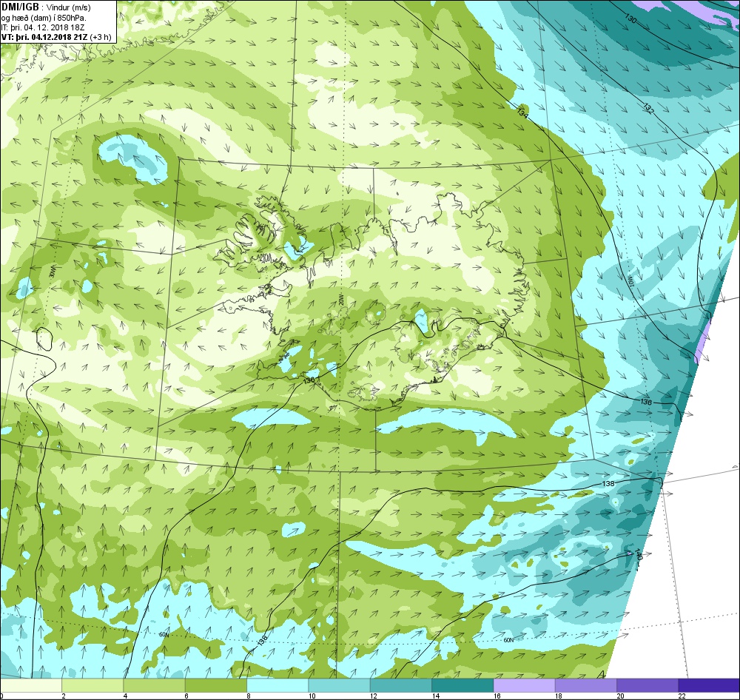This screenshot has height=700, width=740.
Task: Click the legend value label "22"
Action: (x=682, y=696)
